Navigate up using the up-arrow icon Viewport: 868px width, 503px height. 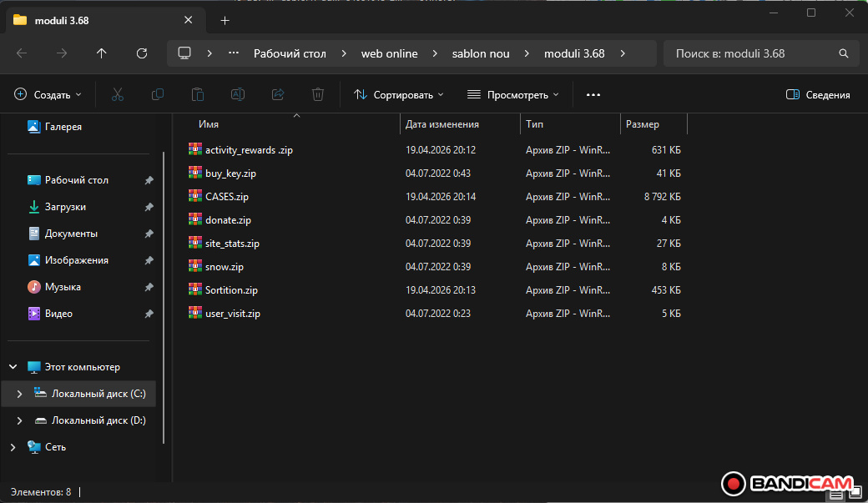101,53
